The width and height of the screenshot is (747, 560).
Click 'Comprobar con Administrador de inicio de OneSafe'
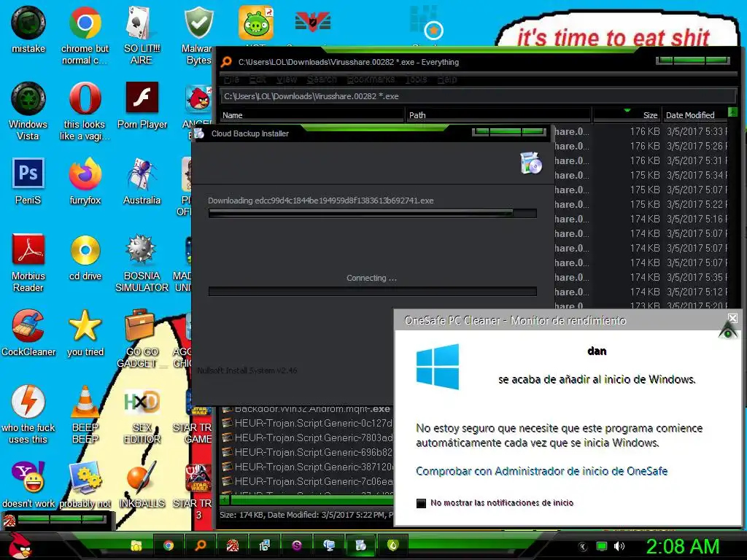542,471
